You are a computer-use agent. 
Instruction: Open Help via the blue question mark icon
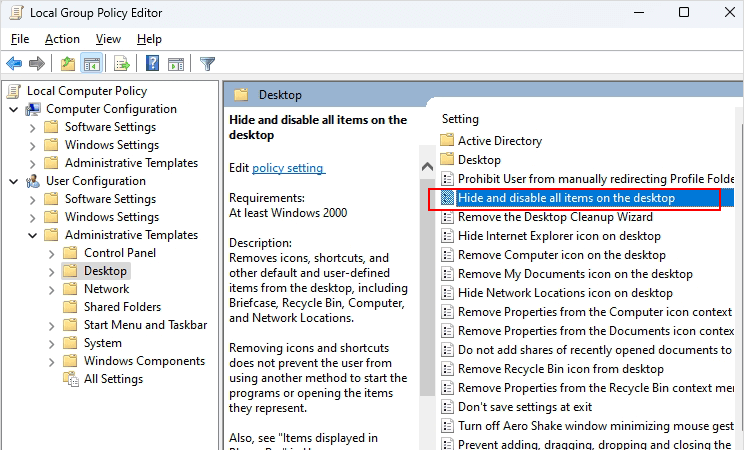point(152,63)
